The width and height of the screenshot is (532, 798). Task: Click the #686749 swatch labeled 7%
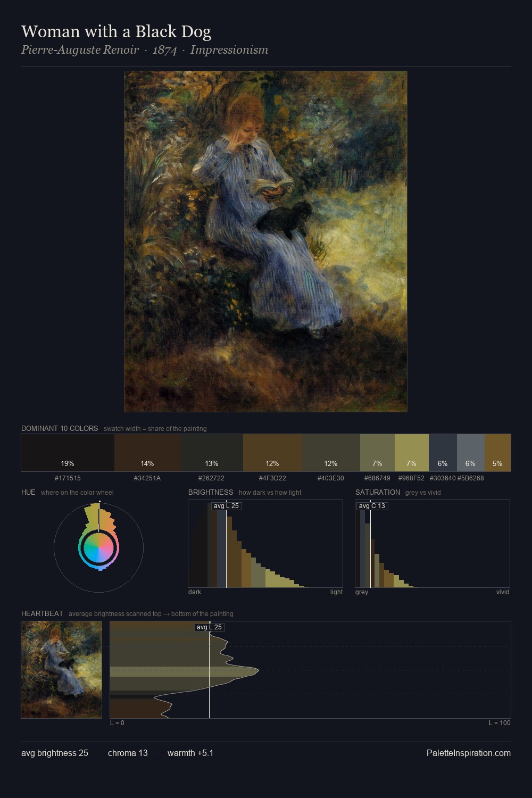click(x=377, y=453)
